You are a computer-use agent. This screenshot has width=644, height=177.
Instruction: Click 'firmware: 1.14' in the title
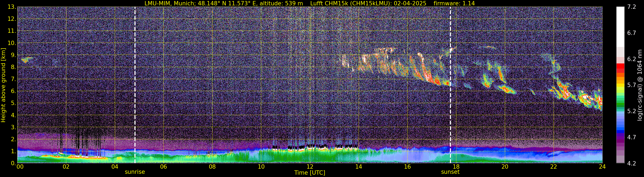454,3
